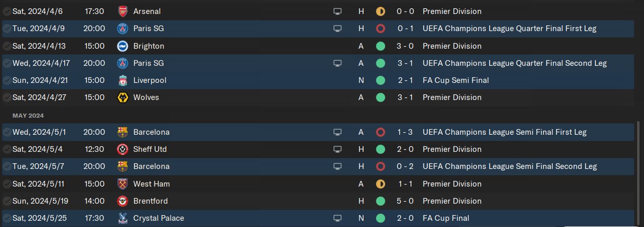Viewport: 644px width, 227px height.
Task: Click the West Ham club crest
Action: (122, 184)
